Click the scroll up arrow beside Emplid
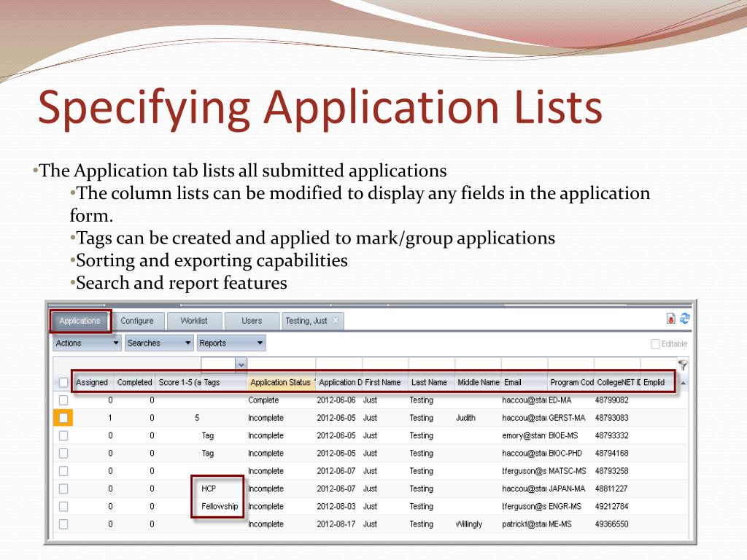Image resolution: width=747 pixels, height=560 pixels. tap(683, 382)
